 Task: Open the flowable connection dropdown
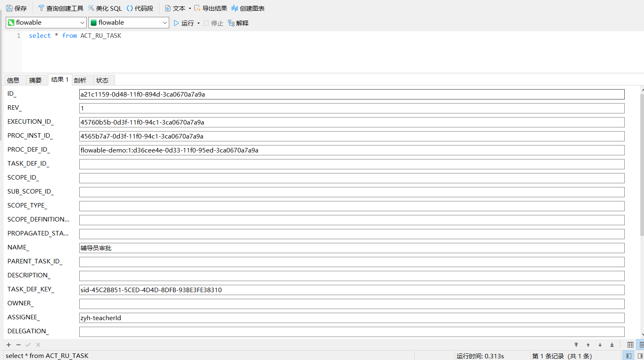pos(82,23)
